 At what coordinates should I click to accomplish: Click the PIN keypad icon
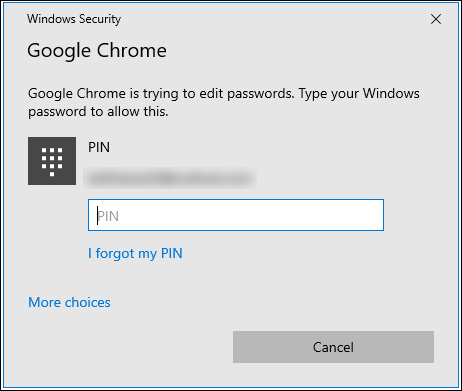[52, 161]
